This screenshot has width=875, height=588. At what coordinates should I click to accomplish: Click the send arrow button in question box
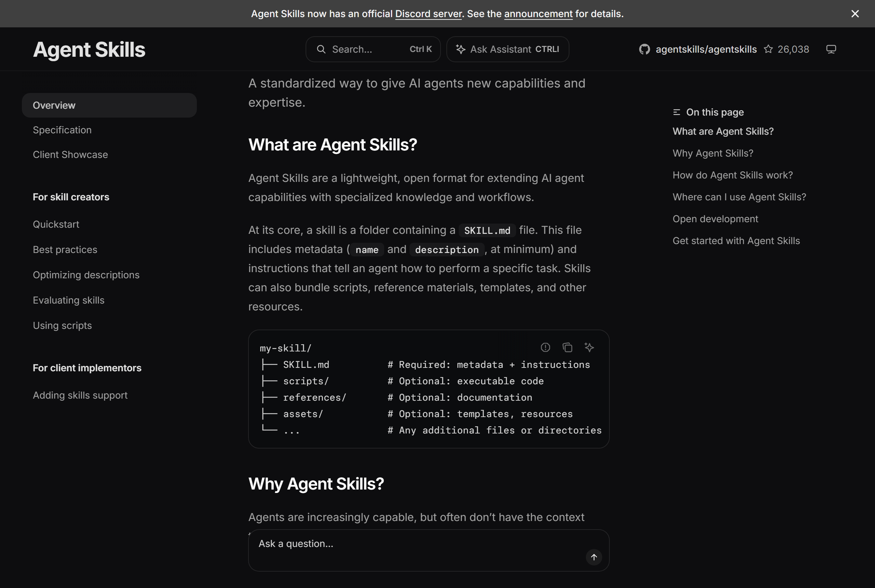[x=593, y=557]
